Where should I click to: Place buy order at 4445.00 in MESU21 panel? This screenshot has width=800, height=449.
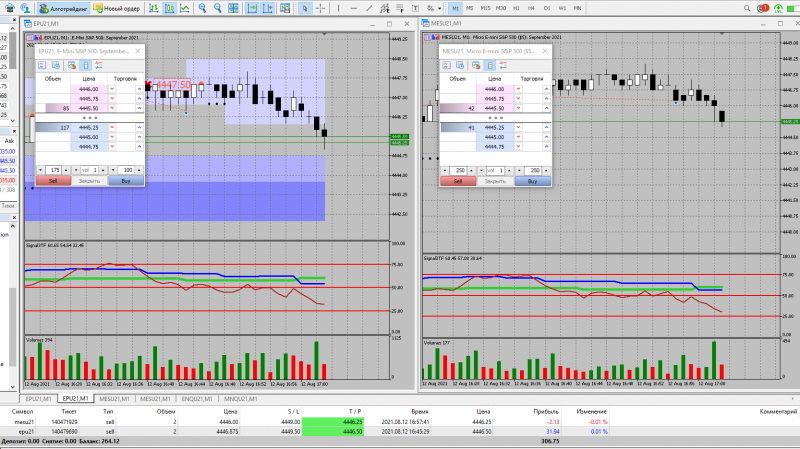(546, 137)
